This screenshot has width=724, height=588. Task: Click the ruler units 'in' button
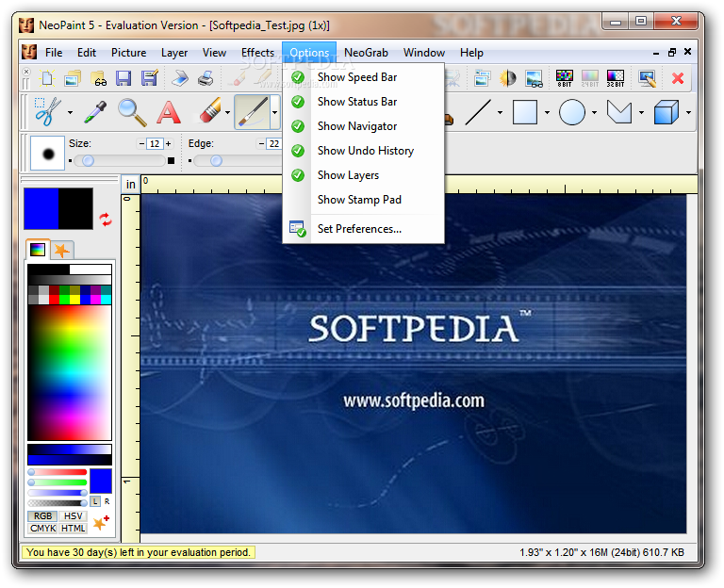pos(131,184)
